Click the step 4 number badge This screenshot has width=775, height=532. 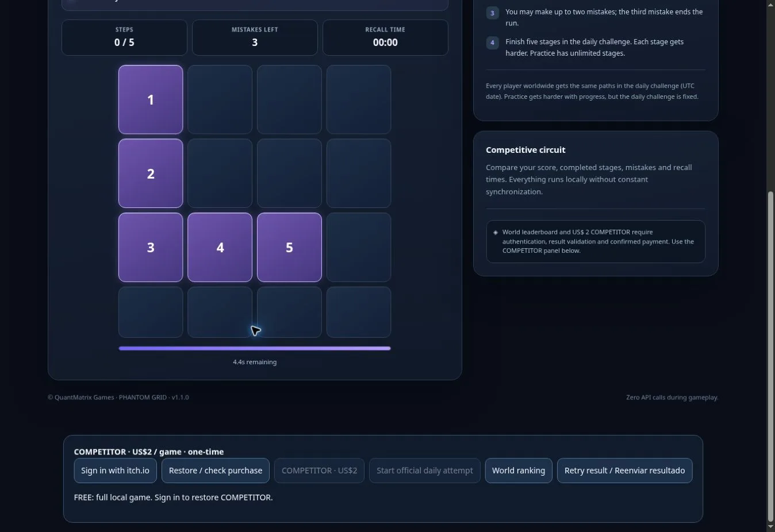click(x=492, y=43)
